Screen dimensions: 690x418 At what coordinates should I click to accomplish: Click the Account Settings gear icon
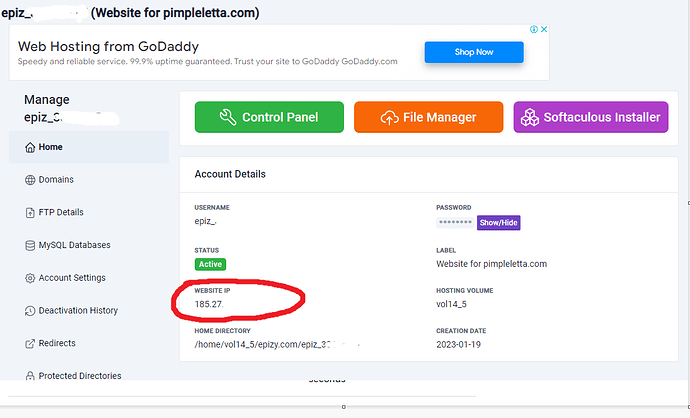[29, 278]
